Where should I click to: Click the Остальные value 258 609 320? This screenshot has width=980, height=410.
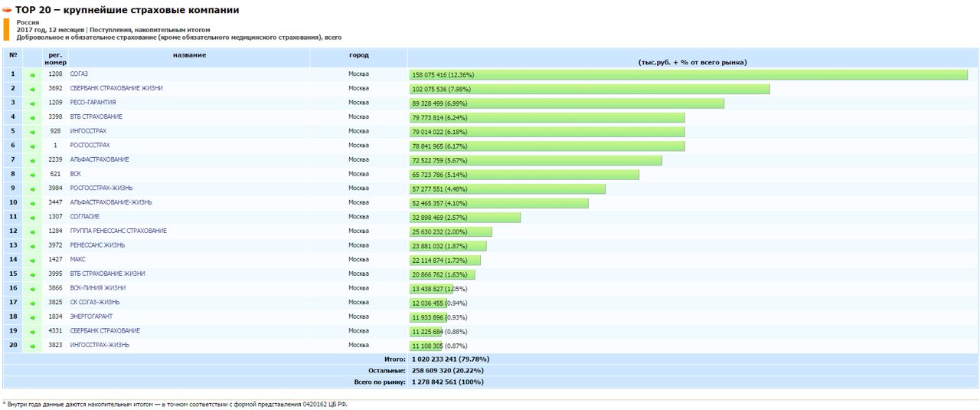[x=448, y=370]
